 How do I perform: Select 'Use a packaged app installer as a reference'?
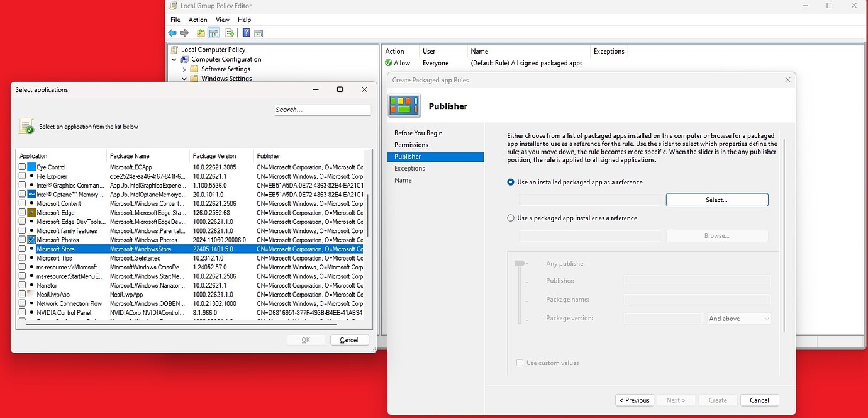click(x=511, y=218)
